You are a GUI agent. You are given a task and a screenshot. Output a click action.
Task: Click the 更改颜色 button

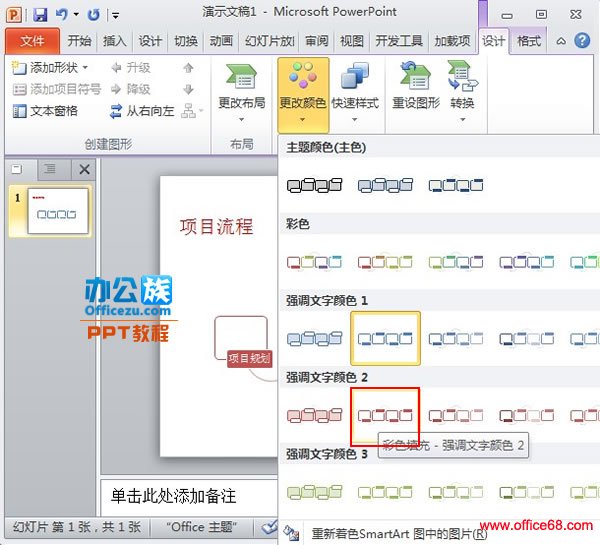pos(303,94)
